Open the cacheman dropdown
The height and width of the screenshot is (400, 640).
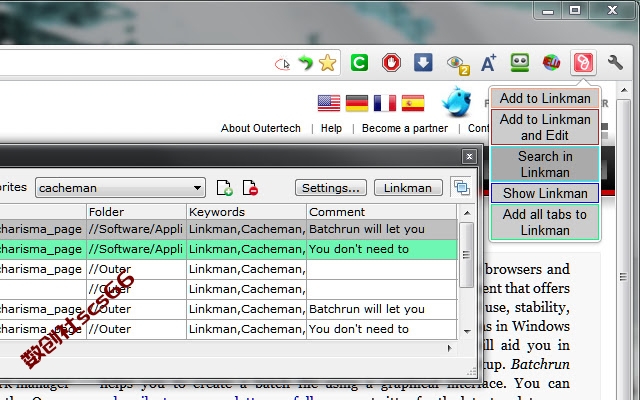click(x=120, y=188)
